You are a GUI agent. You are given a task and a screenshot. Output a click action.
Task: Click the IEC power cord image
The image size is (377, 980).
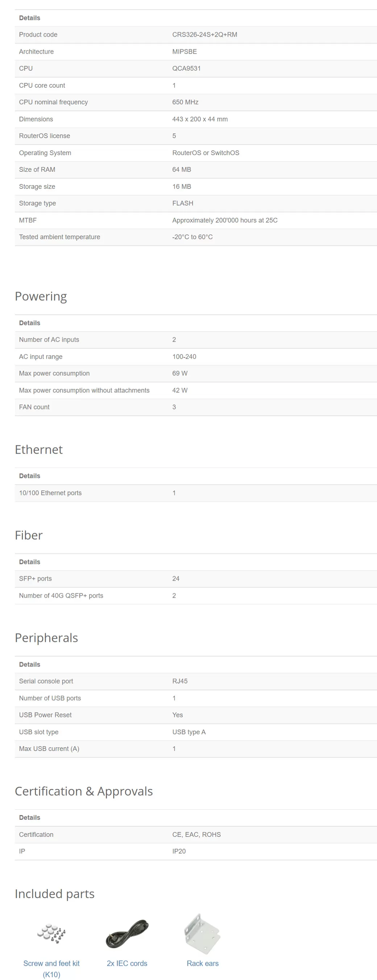pos(127,933)
